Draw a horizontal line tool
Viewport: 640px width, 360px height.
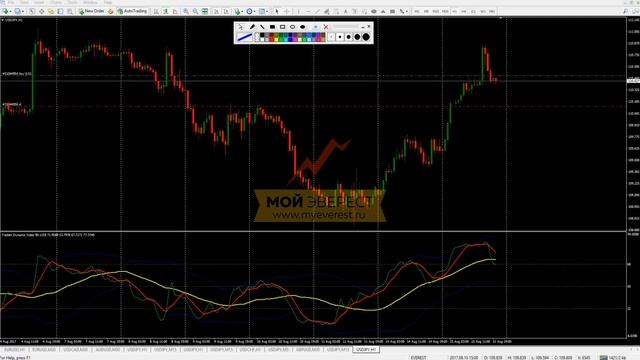pyautogui.click(x=308, y=11)
